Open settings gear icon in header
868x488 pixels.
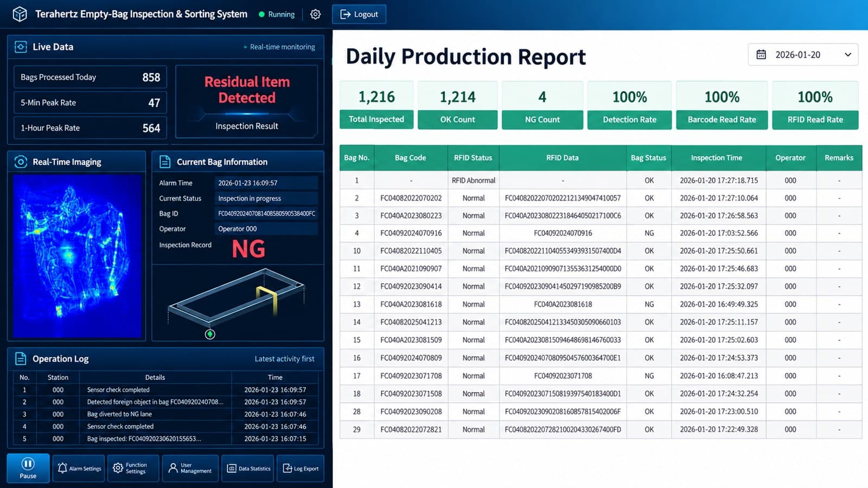tap(315, 15)
